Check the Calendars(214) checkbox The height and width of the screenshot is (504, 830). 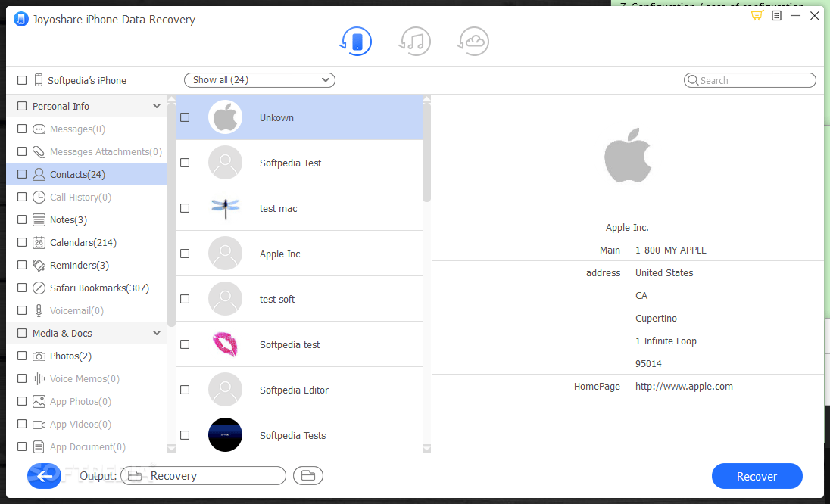click(22, 243)
